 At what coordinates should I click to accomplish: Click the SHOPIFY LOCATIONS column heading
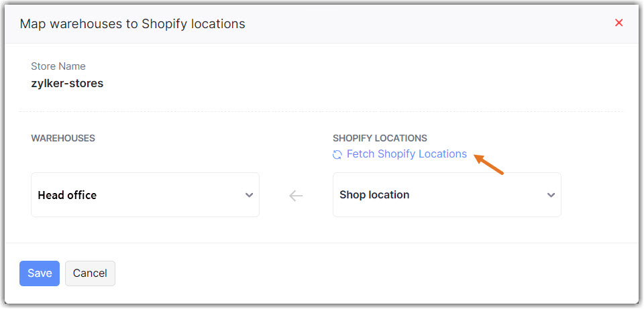point(380,138)
